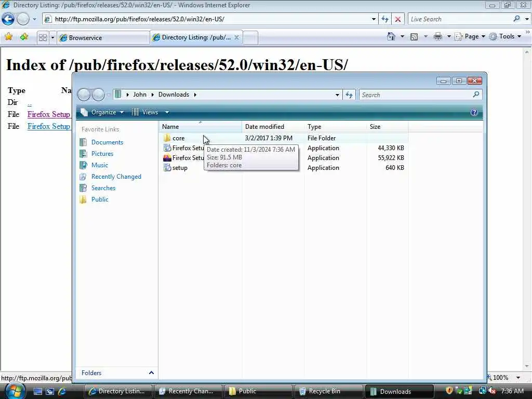The width and height of the screenshot is (532, 399).
Task: Open the Live Search options dropdown
Action: (527, 19)
